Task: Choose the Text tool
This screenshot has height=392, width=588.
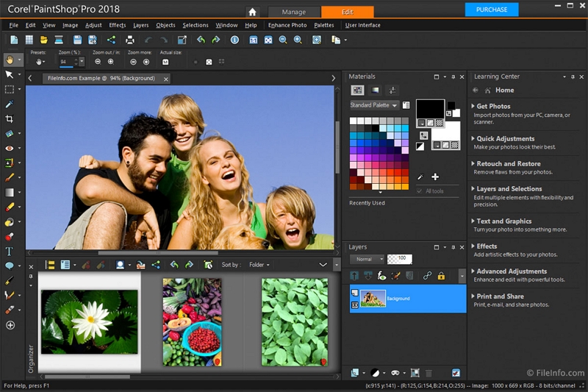Action: tap(10, 252)
